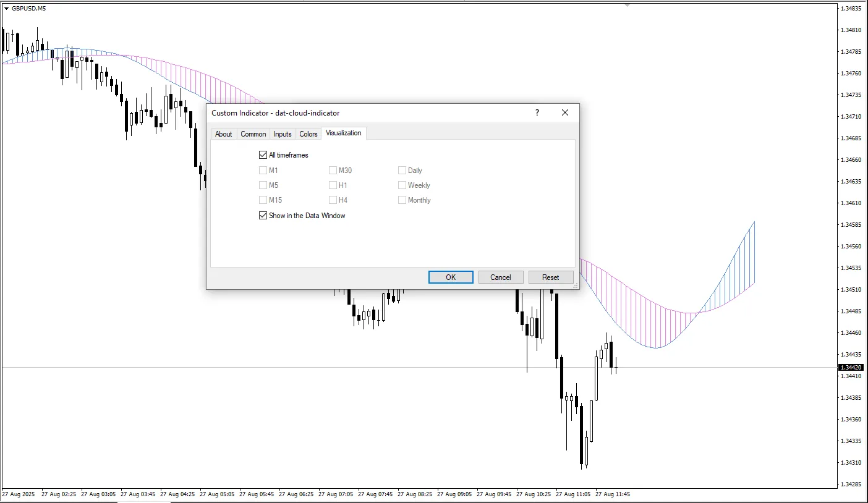868x503 pixels.
Task: Tick the M30 timeframe checkbox
Action: tap(333, 170)
